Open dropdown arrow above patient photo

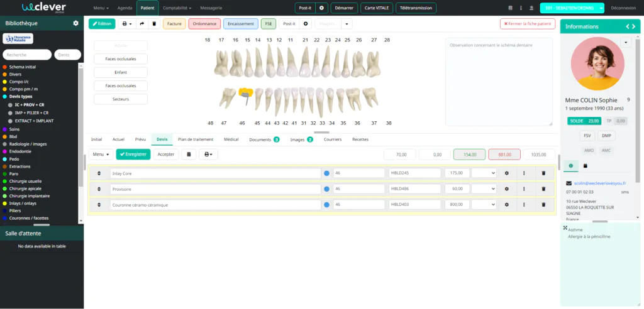pyautogui.click(x=626, y=42)
